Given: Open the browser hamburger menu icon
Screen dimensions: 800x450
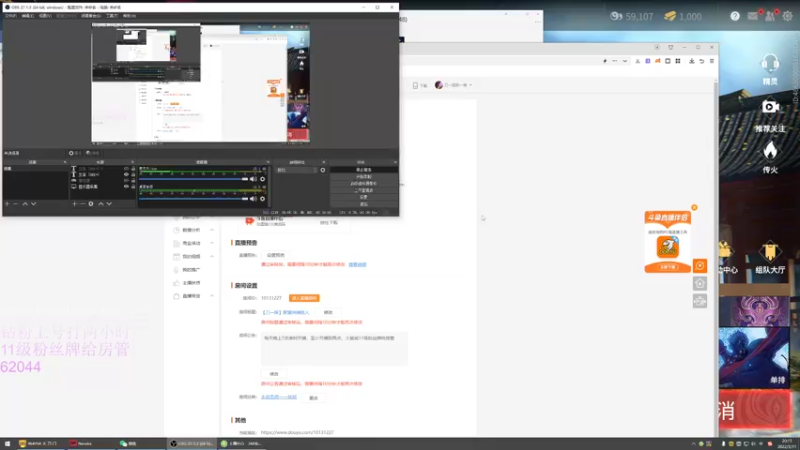Looking at the screenshot, I should point(712,61).
